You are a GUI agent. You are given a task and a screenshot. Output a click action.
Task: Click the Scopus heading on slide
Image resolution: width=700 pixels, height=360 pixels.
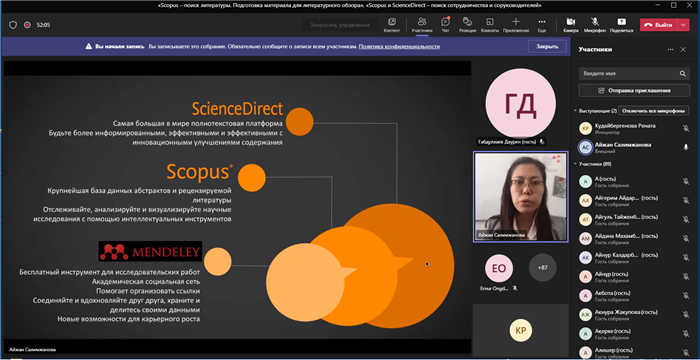pyautogui.click(x=200, y=172)
